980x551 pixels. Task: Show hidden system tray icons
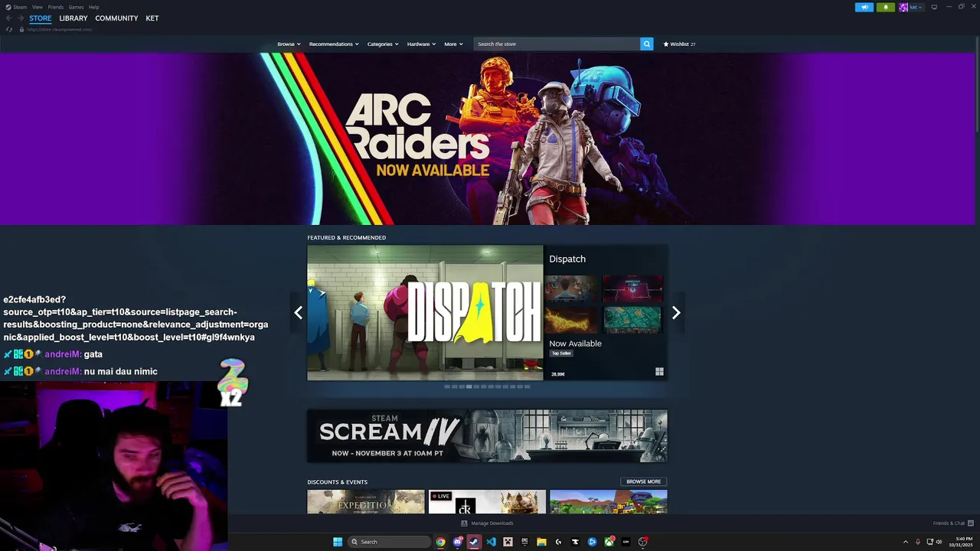(x=906, y=542)
